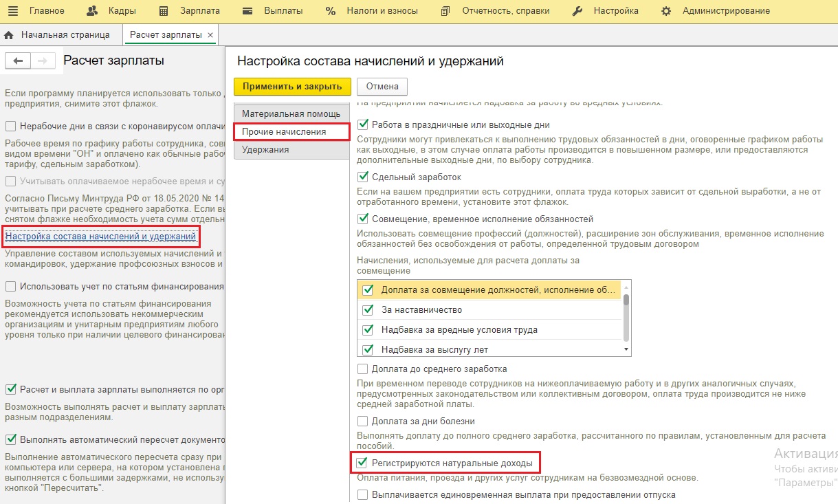Enable Доплата за дни болезни checkbox
The height and width of the screenshot is (504, 838).
coord(363,421)
